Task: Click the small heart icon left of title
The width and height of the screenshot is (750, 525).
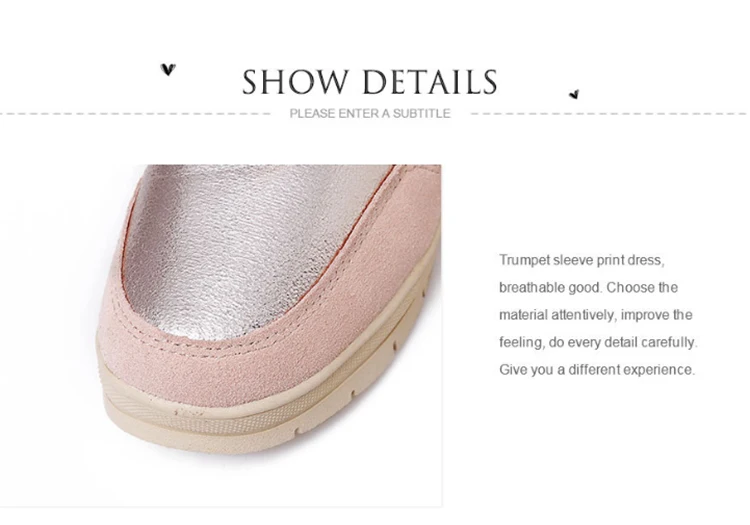Action: [x=168, y=70]
